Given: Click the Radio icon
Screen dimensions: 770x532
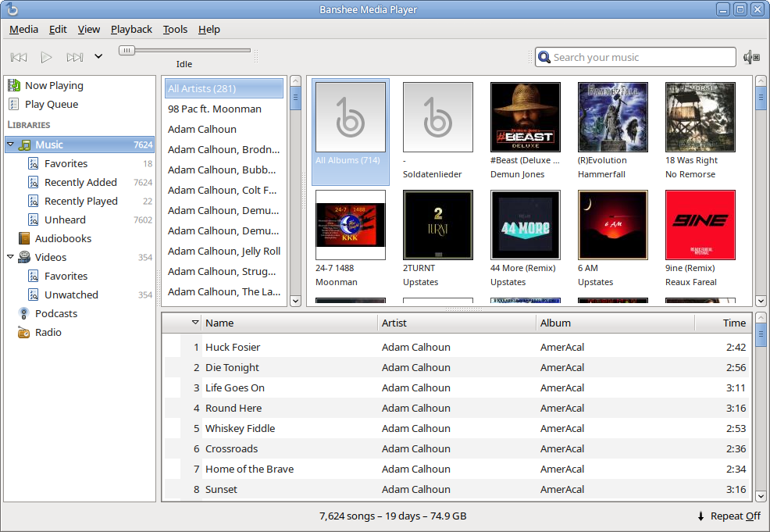Looking at the screenshot, I should [23, 333].
